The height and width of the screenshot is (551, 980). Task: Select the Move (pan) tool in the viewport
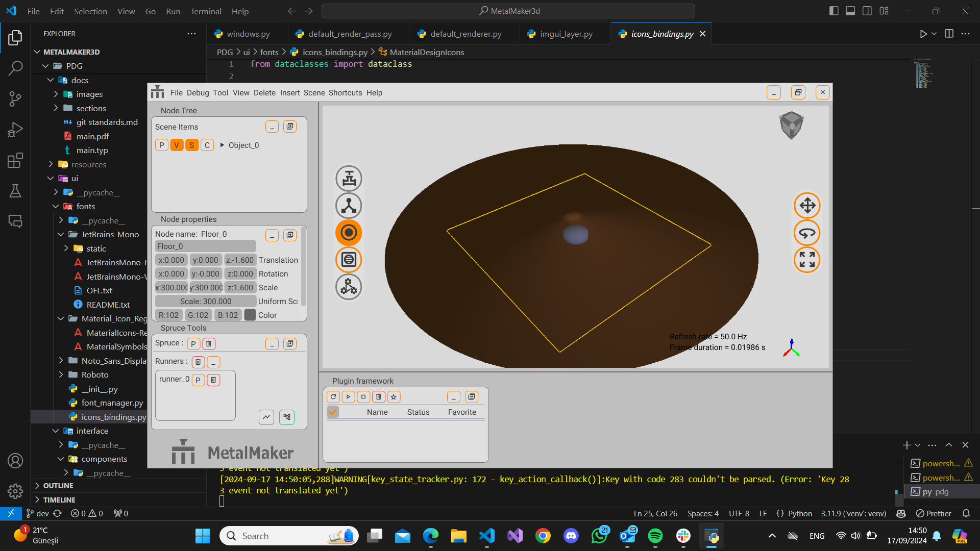tap(807, 206)
